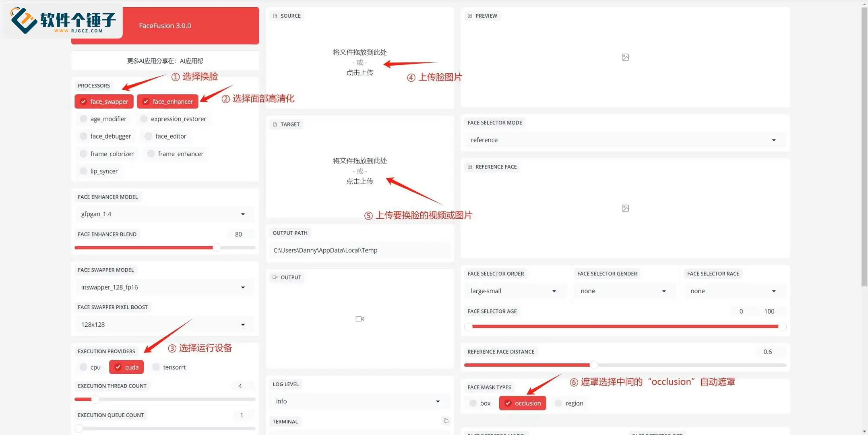Uncheck the face_swapper processor
The height and width of the screenshot is (435, 868).
104,101
